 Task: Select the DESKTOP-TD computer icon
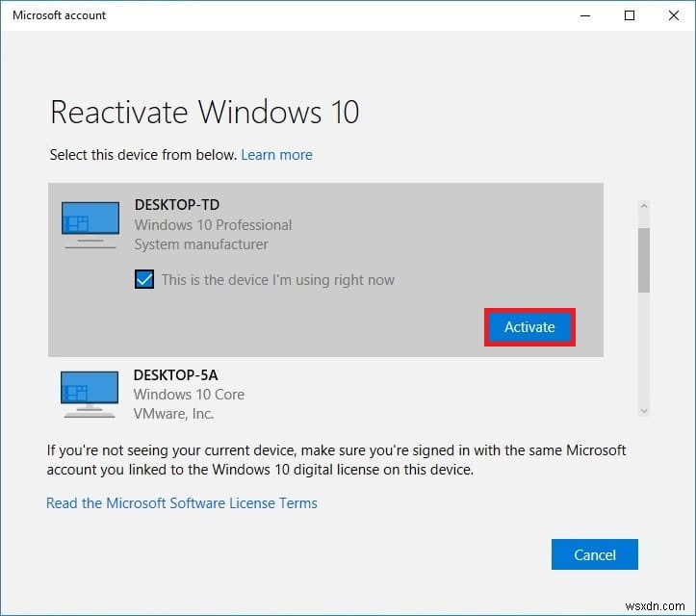tap(90, 225)
